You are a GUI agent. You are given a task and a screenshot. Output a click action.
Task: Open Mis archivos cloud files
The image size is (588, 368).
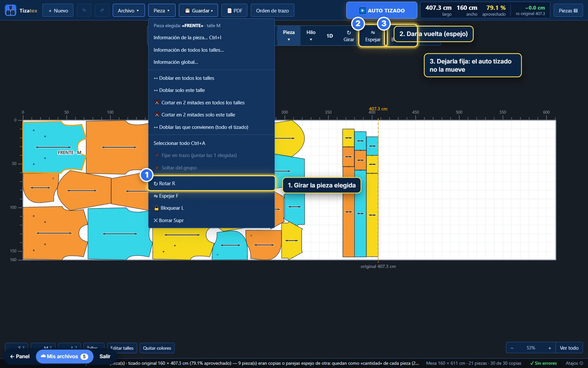[65, 356]
